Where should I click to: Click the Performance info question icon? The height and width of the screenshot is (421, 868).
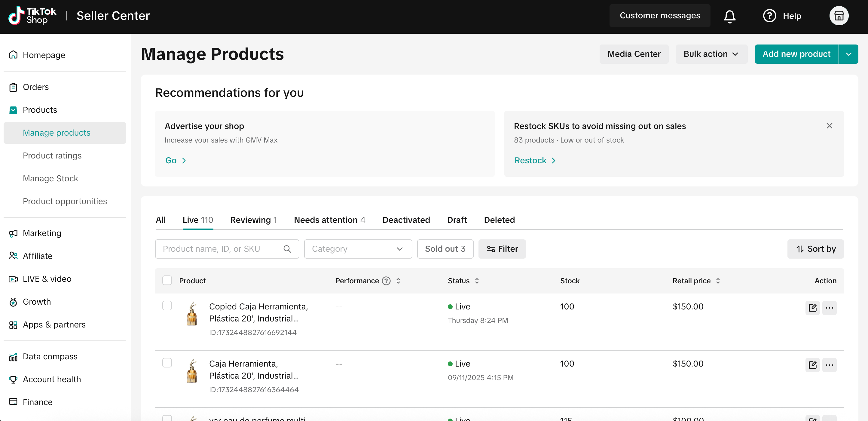point(386,281)
